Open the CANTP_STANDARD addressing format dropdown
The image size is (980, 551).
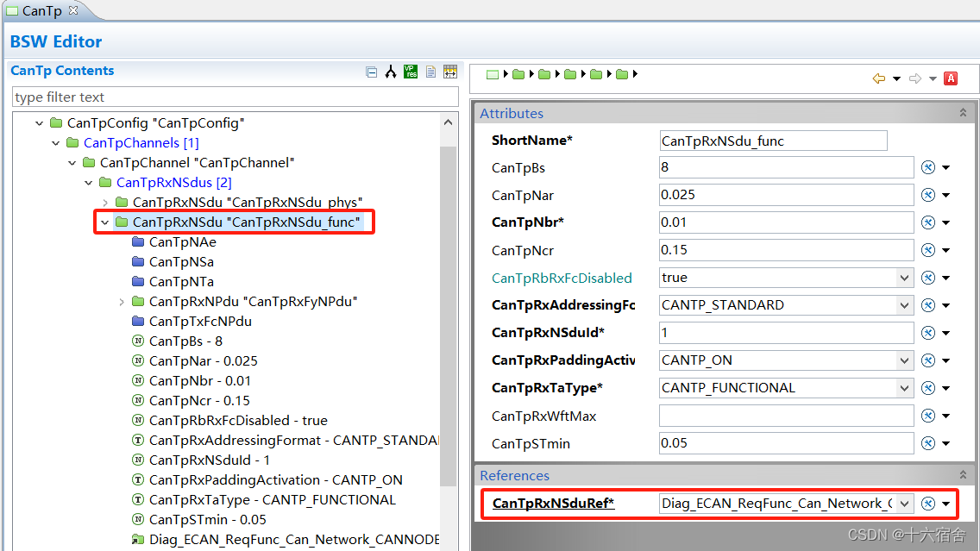904,305
